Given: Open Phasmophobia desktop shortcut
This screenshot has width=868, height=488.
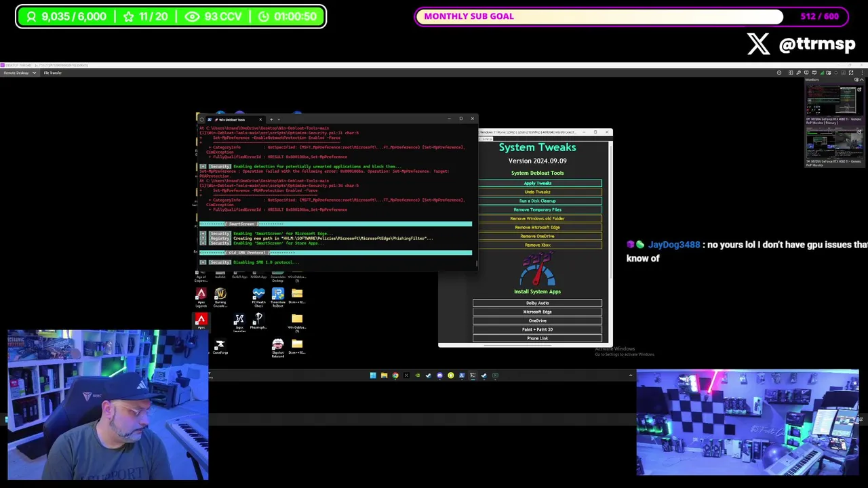Looking at the screenshot, I should coord(258,321).
